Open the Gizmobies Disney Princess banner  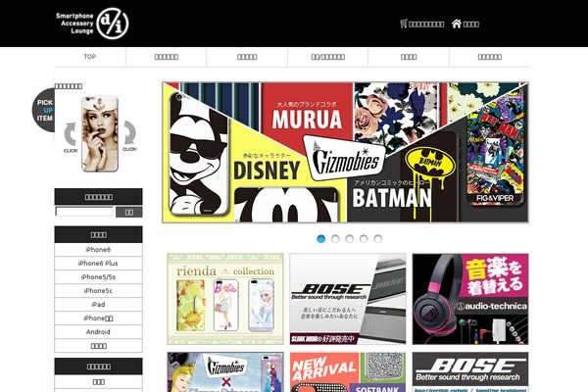225,372
